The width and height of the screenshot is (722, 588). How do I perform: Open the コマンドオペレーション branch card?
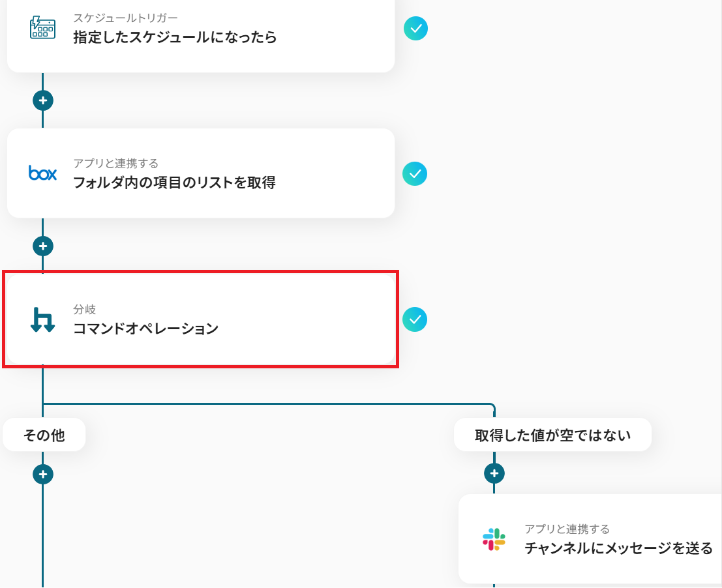[201, 319]
